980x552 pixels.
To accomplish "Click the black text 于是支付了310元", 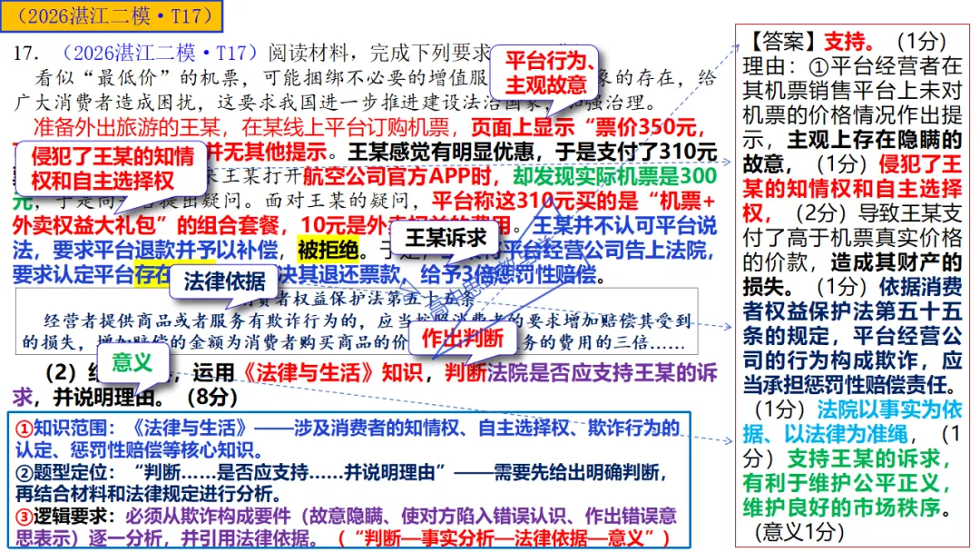I will pos(636,152).
